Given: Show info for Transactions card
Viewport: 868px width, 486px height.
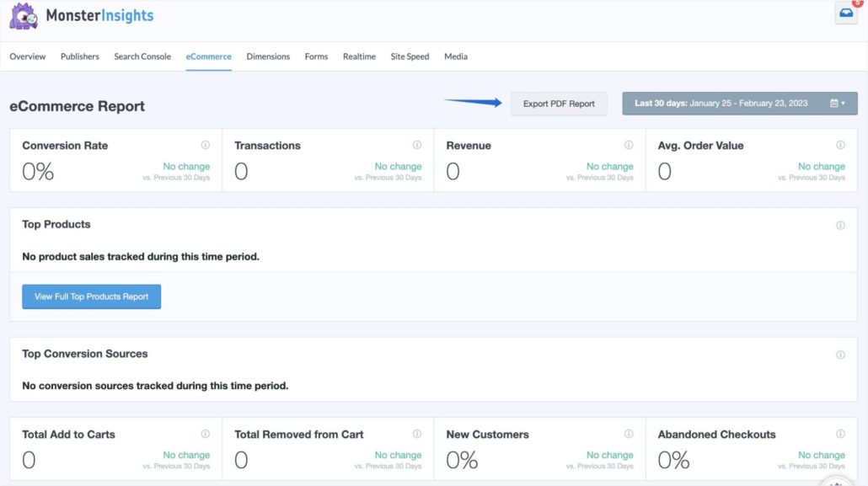Looking at the screenshot, I should 417,145.
